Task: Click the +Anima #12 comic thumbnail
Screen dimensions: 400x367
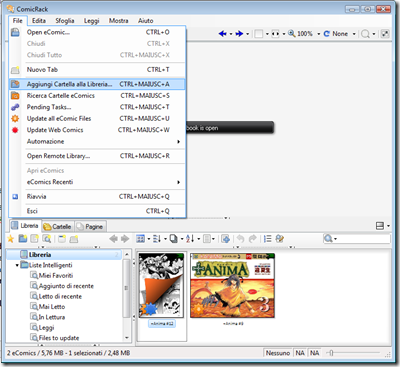Action: coord(161,285)
